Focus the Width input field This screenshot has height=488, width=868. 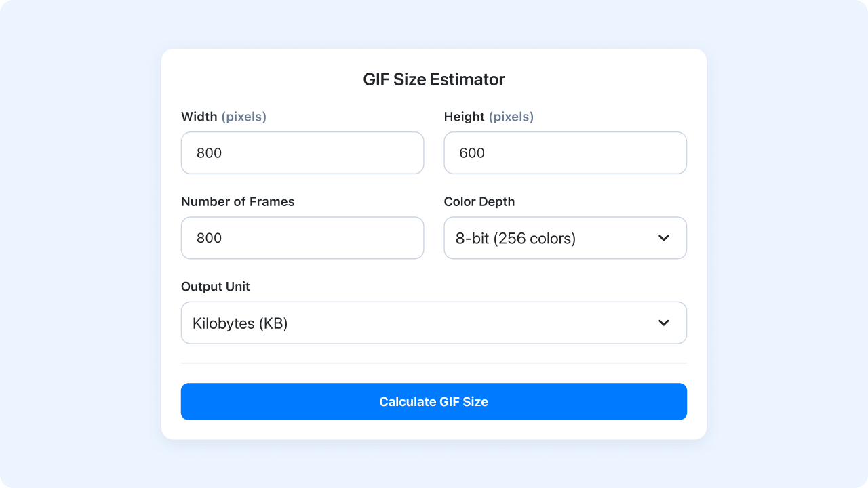click(x=302, y=153)
